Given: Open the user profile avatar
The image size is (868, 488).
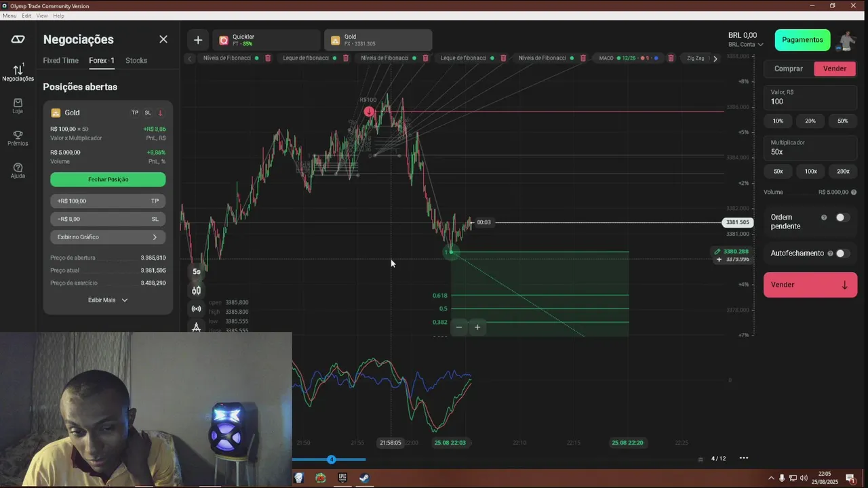Looking at the screenshot, I should (847, 41).
